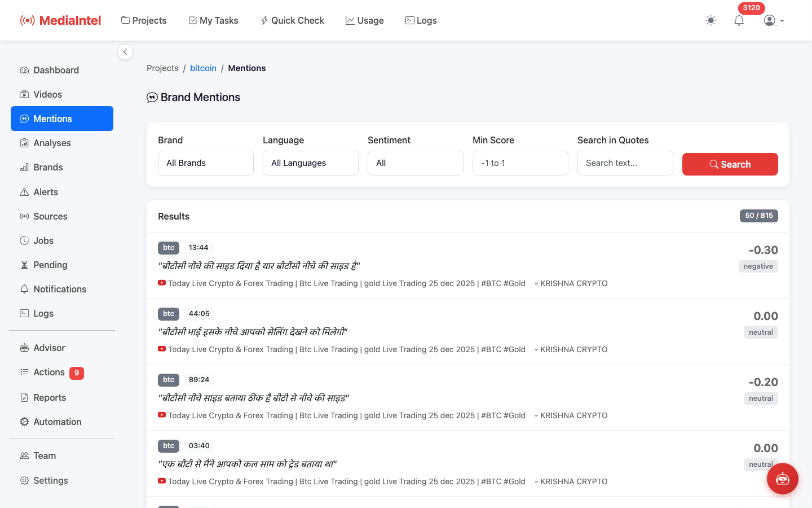This screenshot has width=812, height=508.
Task: Open the Brand filter dropdown
Action: (206, 163)
